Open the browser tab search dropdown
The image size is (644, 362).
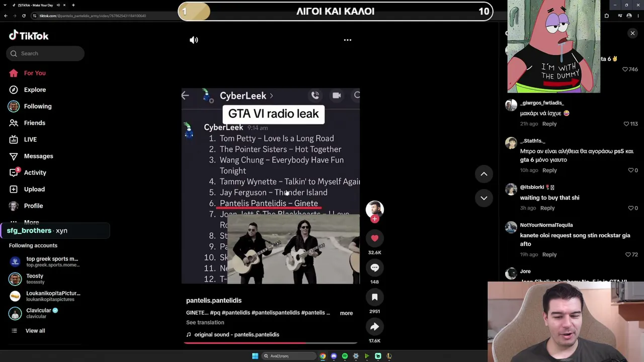coord(6,5)
